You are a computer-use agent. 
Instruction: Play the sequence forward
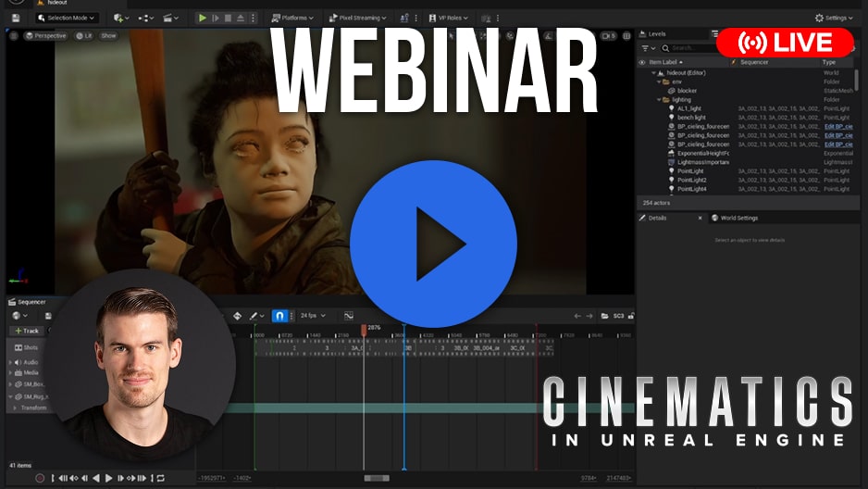108,478
